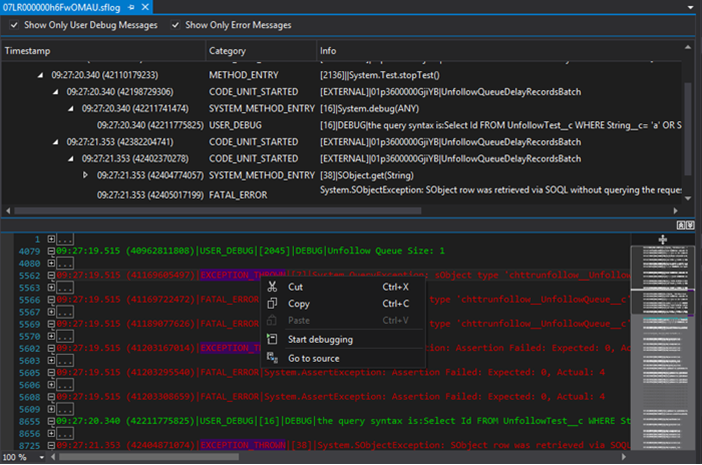The height and width of the screenshot is (465, 702).
Task: Collapse the SYSTEM_METHOD_ENTRY System.debug(ANY) row
Action: click(x=71, y=109)
